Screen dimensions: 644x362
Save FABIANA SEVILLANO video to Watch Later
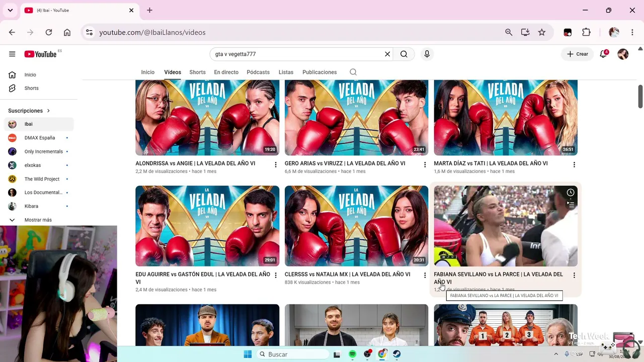point(571,193)
